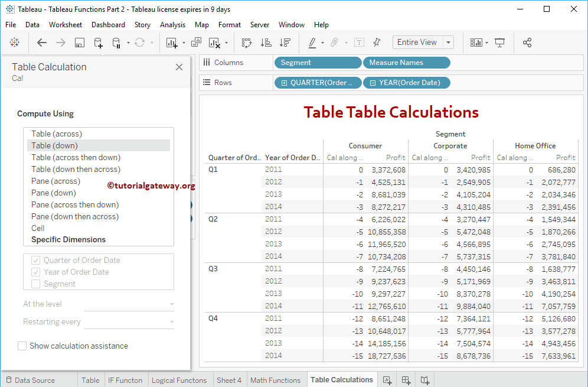Click the Clear sheet icon
Image resolution: width=588 pixels, height=387 pixels.
point(214,43)
